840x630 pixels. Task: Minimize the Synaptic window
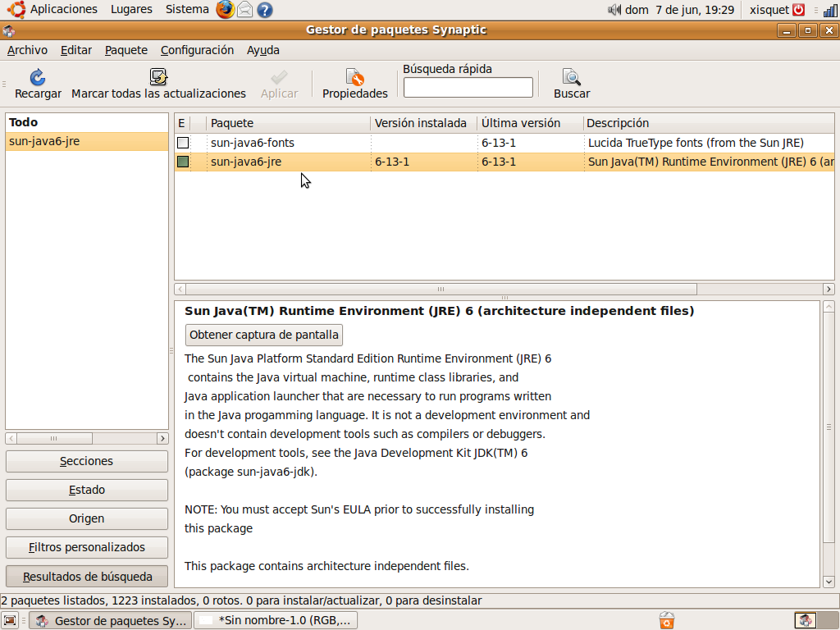pyautogui.click(x=787, y=30)
